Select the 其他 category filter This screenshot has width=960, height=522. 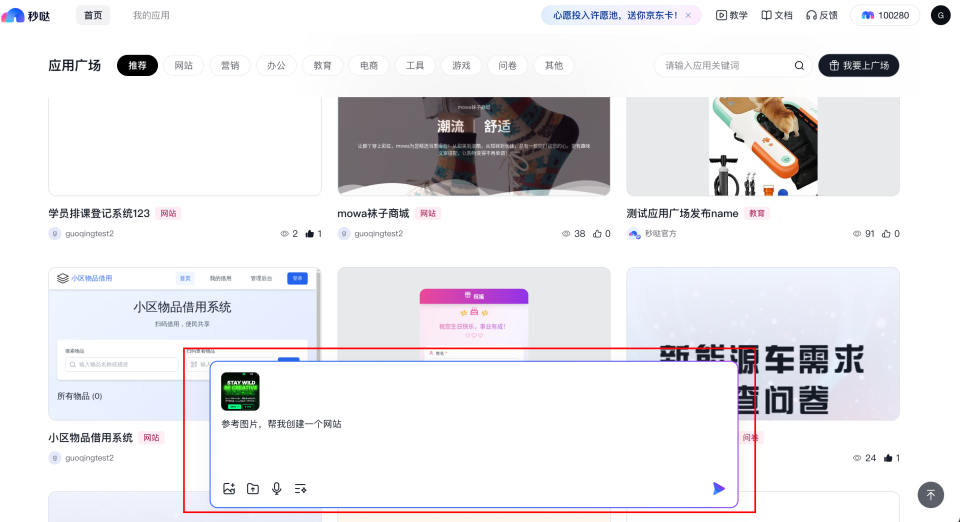coord(554,65)
